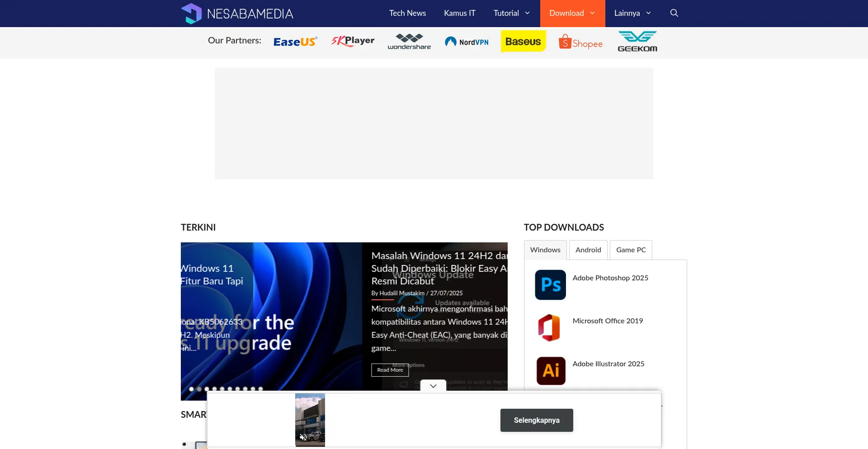Screen dimensions: 868x449
Task: Open the search magnifier icon
Action: (674, 13)
